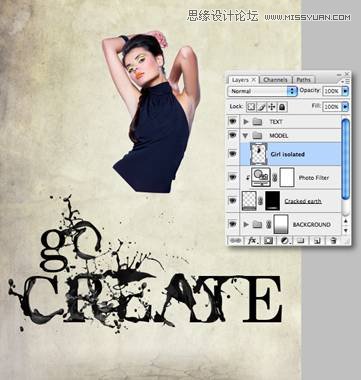Open the Opacity slider arrow
This screenshot has height=380, width=361.
[345, 91]
